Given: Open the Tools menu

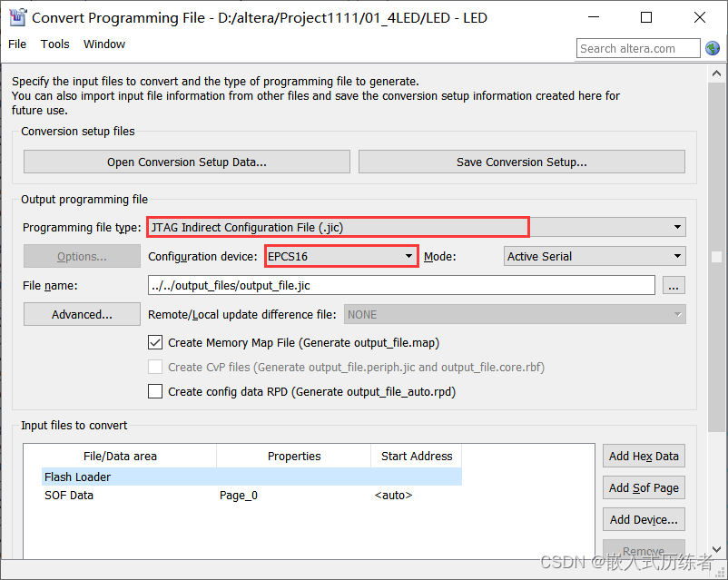Looking at the screenshot, I should [54, 44].
